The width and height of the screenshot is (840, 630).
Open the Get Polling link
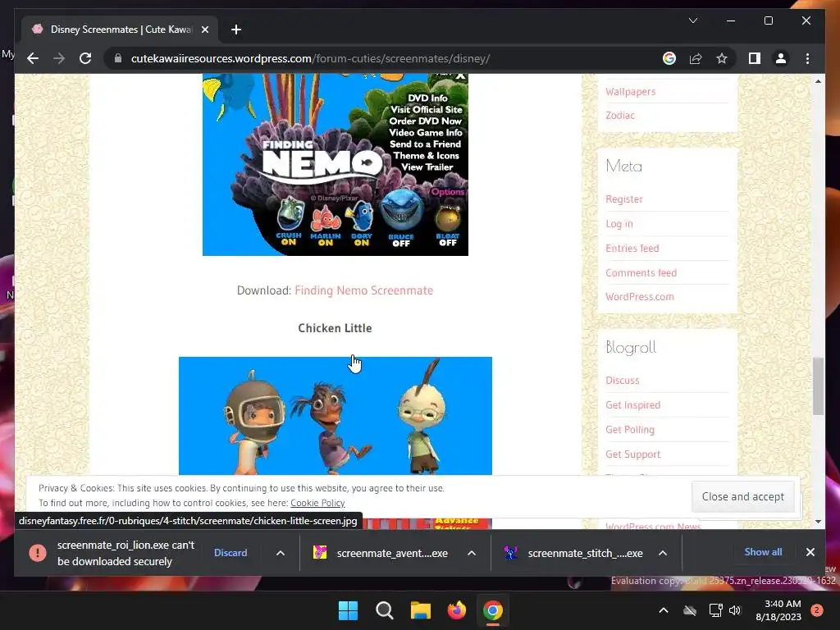point(630,430)
